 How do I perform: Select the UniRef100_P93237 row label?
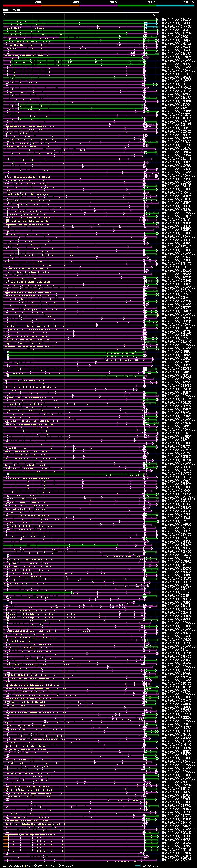177,145
